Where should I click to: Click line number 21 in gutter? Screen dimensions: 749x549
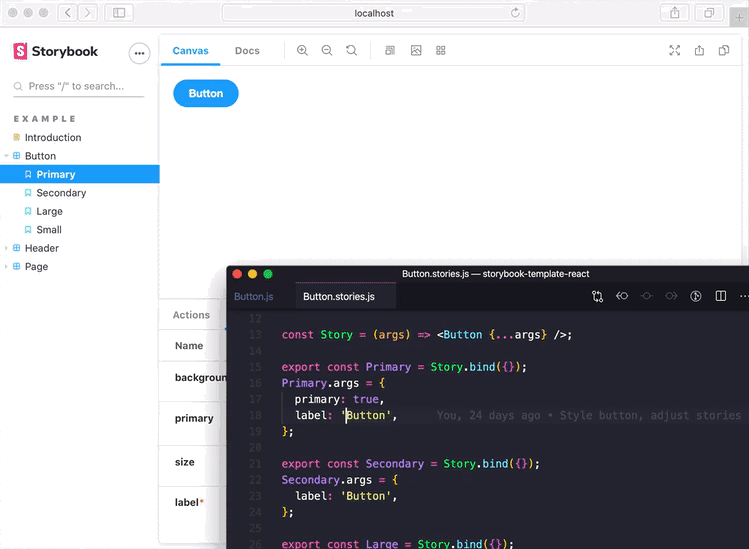tap(255, 463)
